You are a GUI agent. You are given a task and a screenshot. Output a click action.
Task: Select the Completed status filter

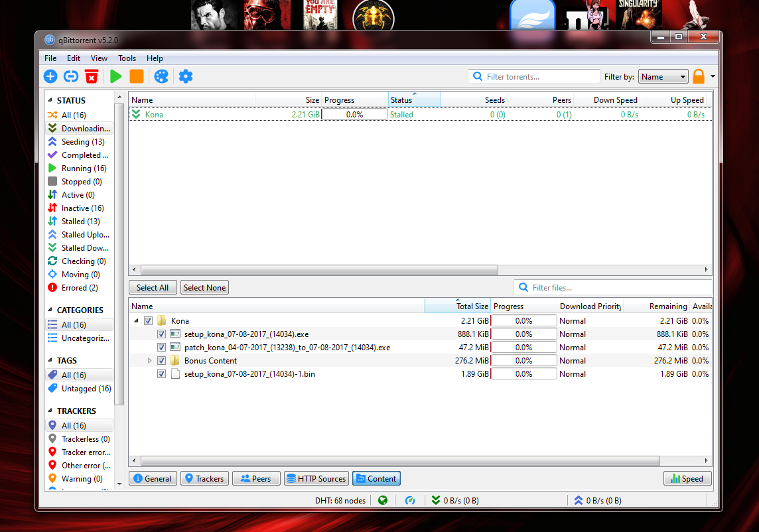click(x=80, y=155)
